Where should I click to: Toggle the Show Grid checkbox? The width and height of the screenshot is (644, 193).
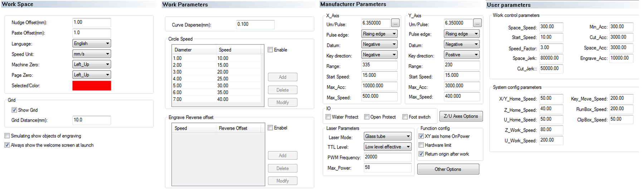point(14,110)
